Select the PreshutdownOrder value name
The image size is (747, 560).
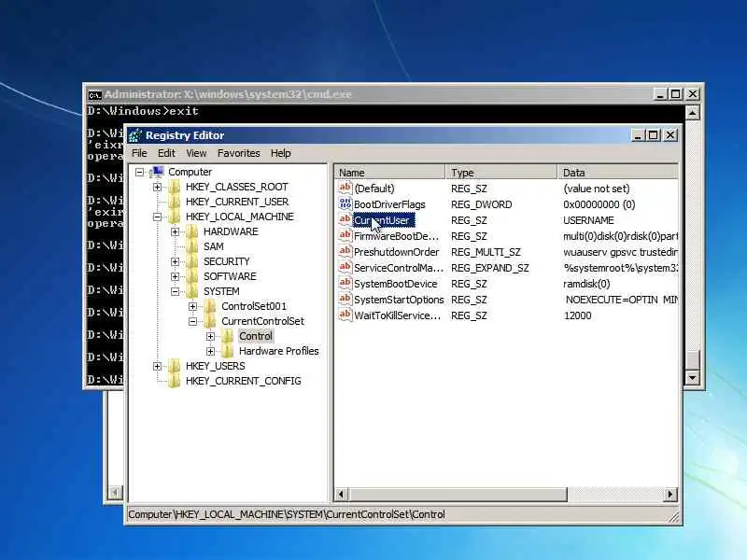[x=396, y=252]
